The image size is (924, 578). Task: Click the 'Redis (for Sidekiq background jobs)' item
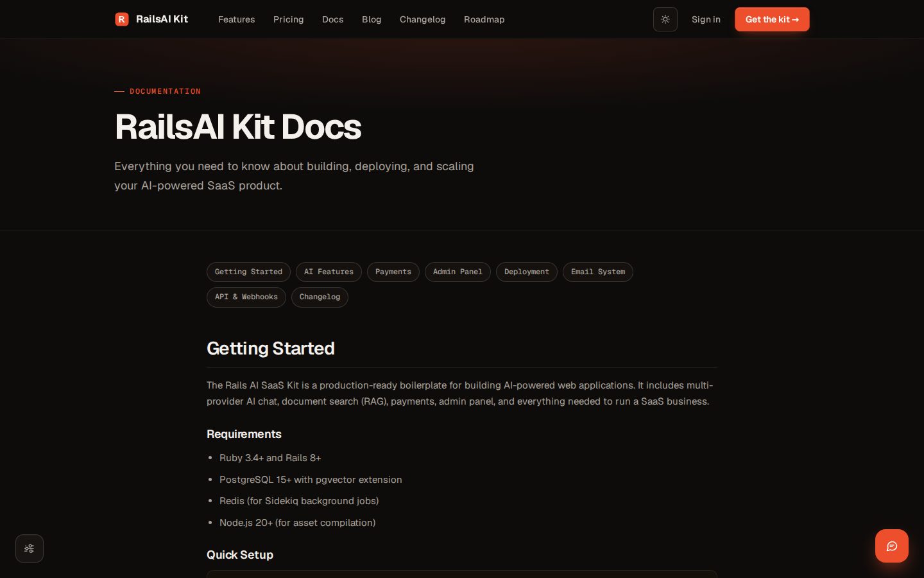tap(299, 501)
